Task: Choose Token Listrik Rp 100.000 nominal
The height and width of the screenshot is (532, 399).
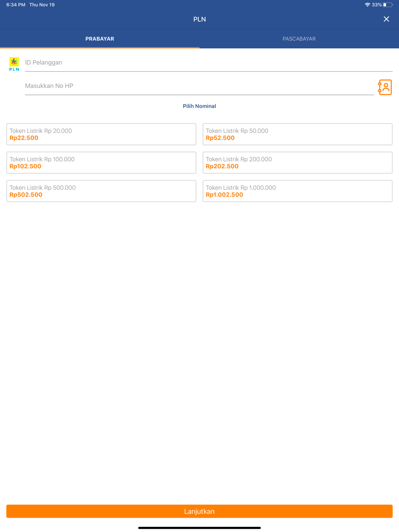Action: pos(101,162)
